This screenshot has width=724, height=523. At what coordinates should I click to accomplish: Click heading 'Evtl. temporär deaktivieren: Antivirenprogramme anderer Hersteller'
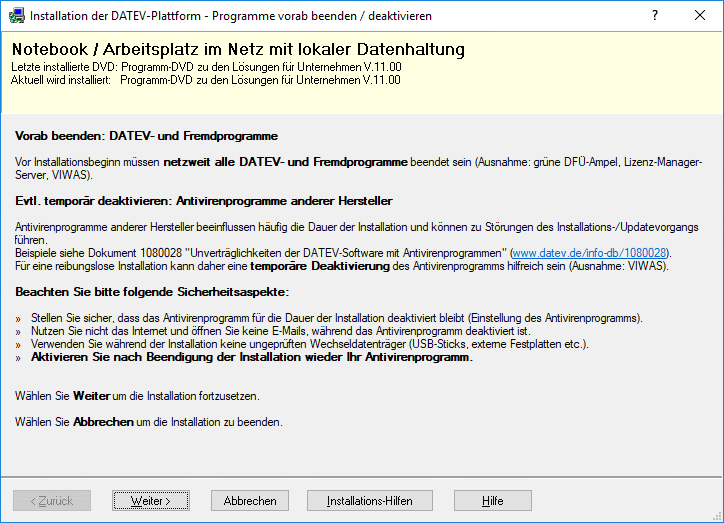(x=204, y=201)
